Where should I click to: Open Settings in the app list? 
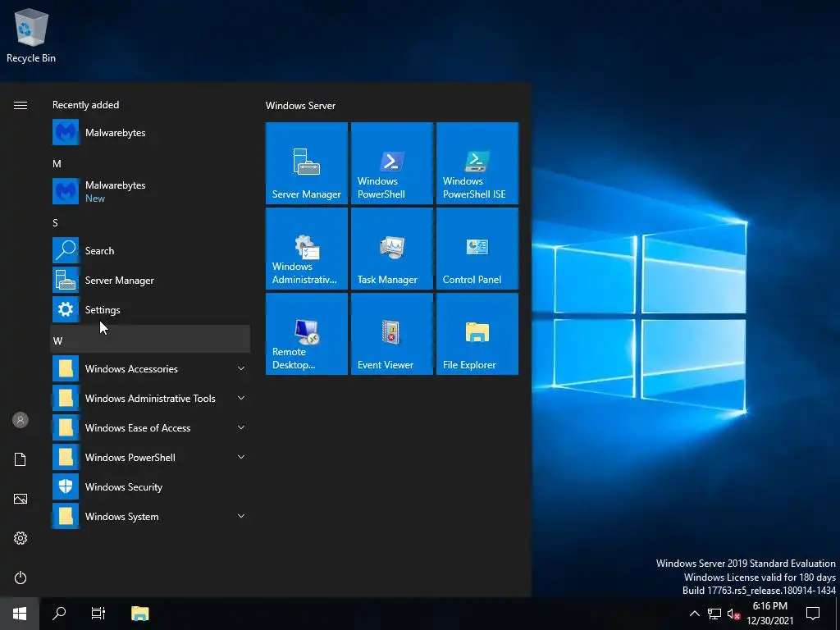coord(150,309)
